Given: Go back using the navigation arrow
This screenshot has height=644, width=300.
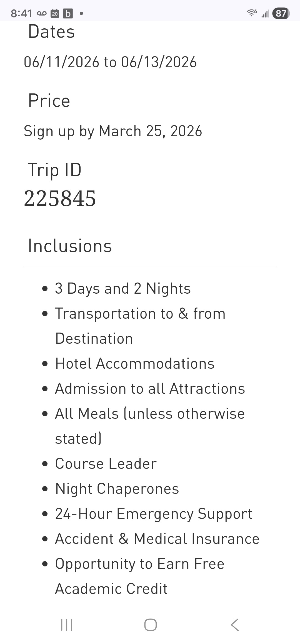Looking at the screenshot, I should pyautogui.click(x=235, y=625).
